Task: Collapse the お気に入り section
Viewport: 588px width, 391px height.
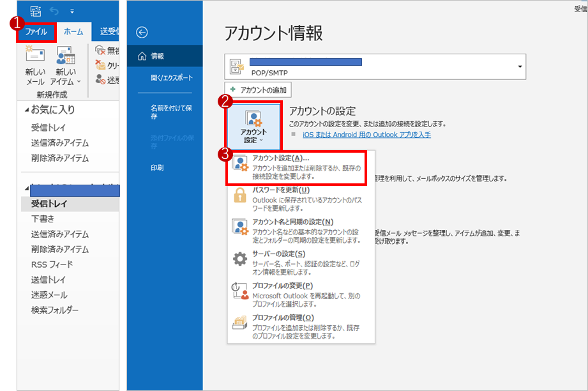Action: [27, 110]
